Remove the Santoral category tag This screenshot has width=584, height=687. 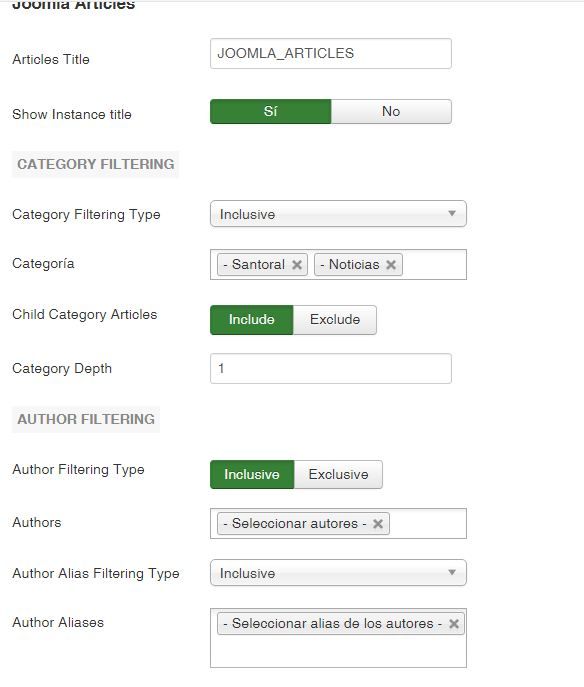297,265
